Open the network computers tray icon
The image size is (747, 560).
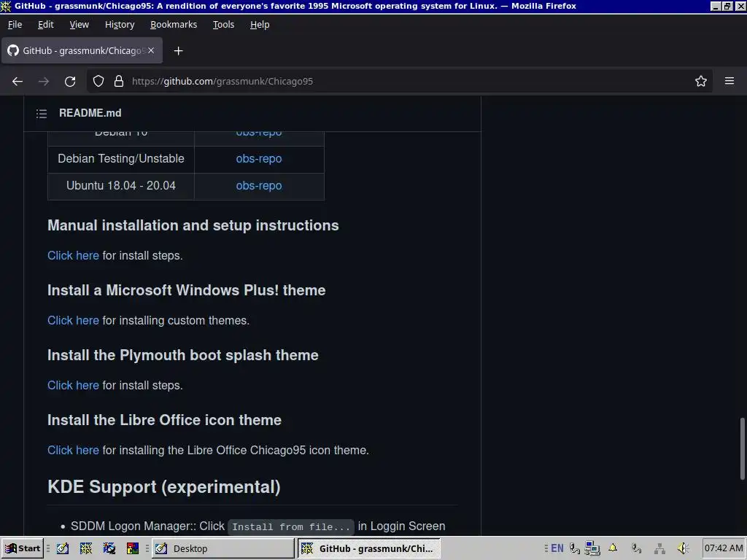[592, 548]
